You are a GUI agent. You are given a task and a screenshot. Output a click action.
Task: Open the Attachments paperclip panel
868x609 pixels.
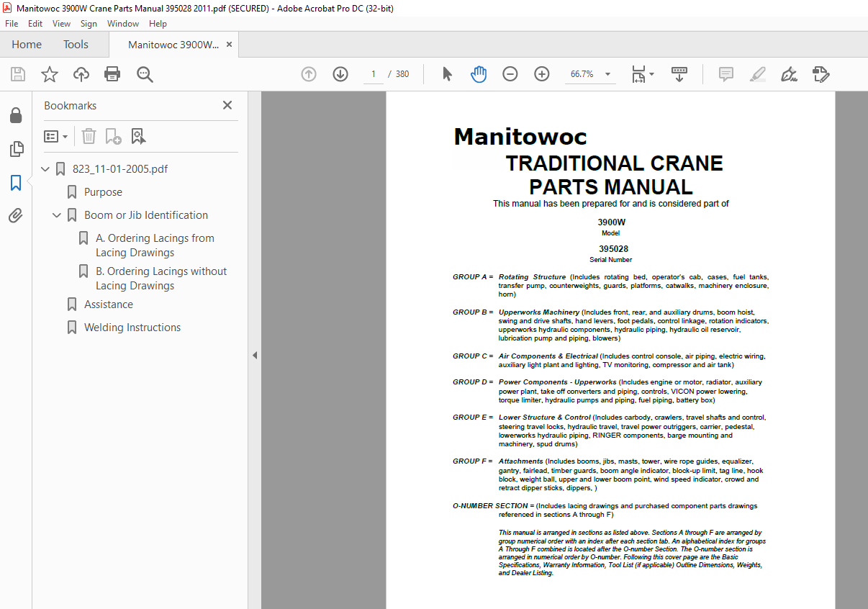[x=16, y=215]
